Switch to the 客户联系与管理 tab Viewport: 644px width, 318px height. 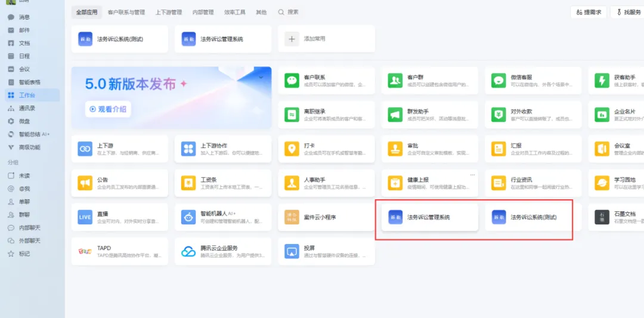point(126,13)
